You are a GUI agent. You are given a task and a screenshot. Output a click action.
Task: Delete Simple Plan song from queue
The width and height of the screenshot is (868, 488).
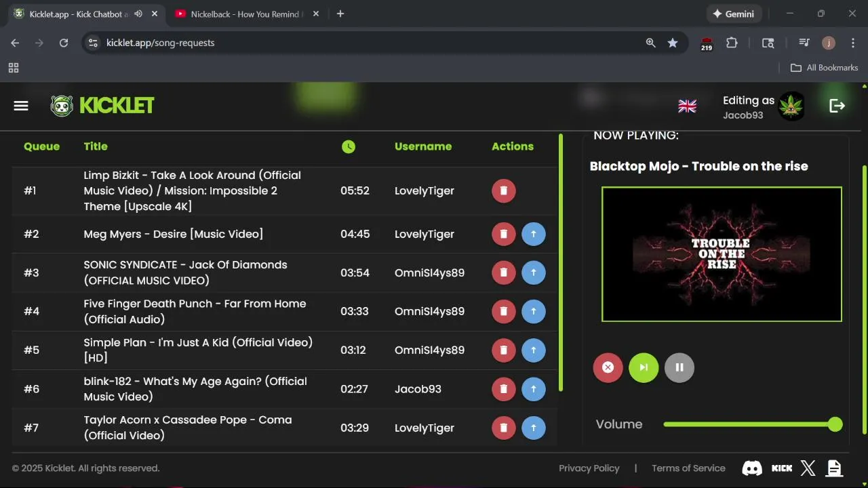[x=503, y=350]
